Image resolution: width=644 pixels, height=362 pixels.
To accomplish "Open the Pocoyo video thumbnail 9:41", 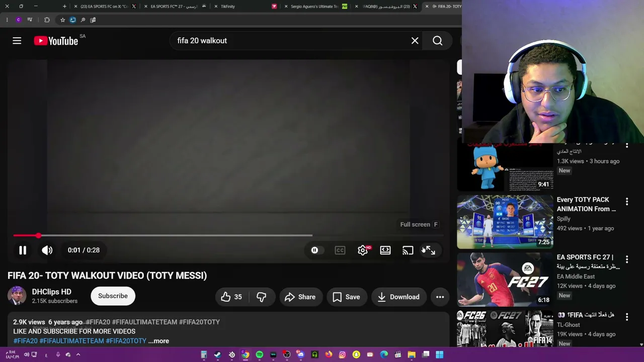I will [505, 166].
